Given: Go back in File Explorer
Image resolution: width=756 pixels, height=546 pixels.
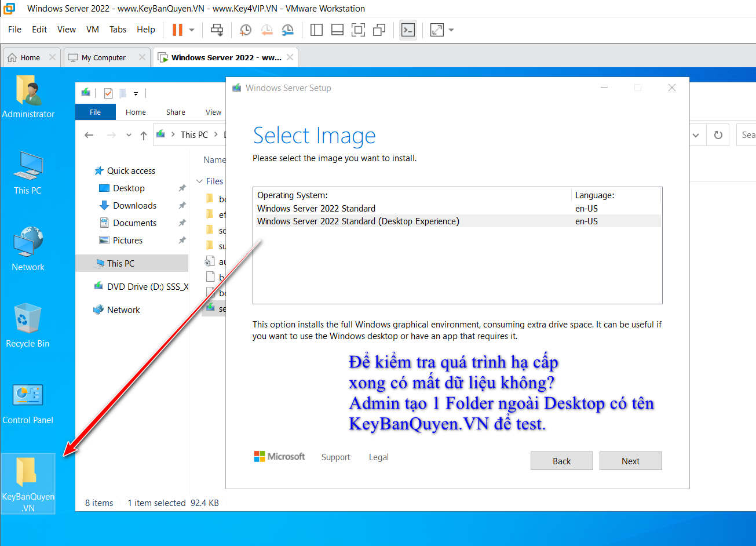Looking at the screenshot, I should point(89,135).
